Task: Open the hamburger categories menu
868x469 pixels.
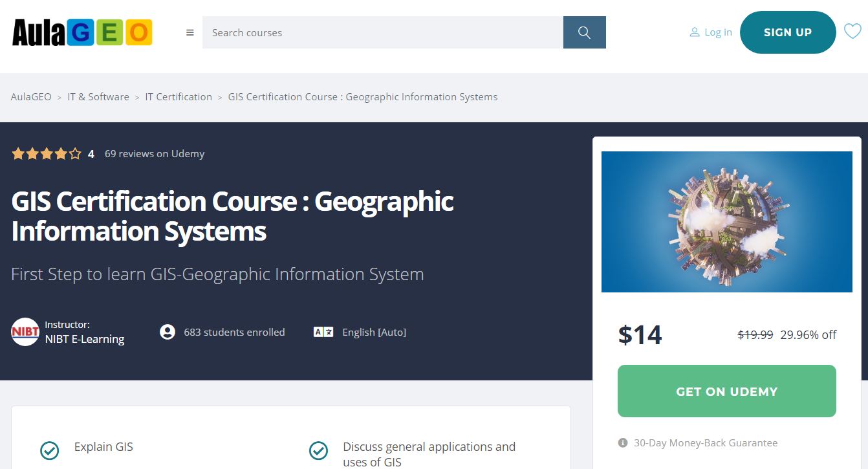Action: (x=190, y=32)
